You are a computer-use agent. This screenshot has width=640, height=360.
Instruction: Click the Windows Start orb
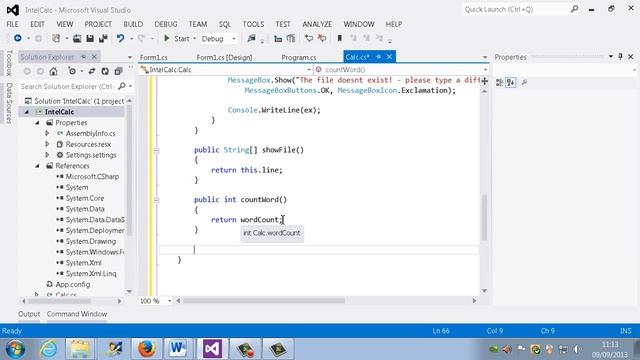click(x=15, y=349)
